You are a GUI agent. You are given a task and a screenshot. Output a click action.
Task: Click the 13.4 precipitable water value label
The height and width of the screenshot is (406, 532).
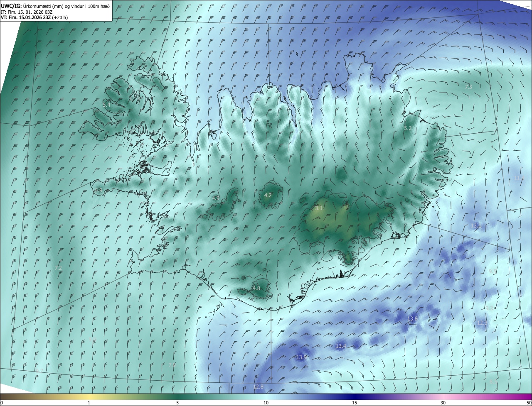(x=341, y=346)
